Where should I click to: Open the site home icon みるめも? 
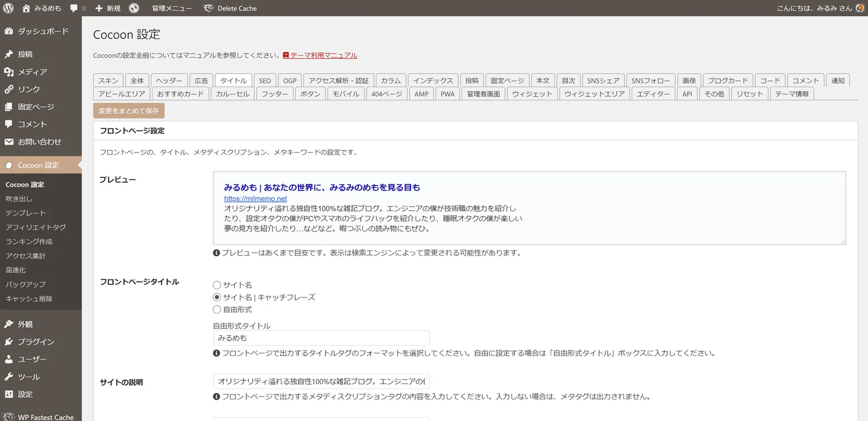(x=26, y=8)
